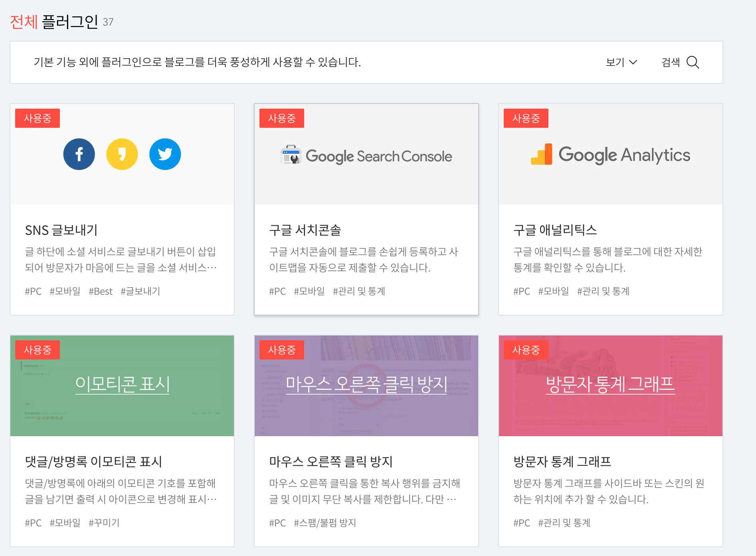Click #모바일 tag on SNS 글보내기 card
The height and width of the screenshot is (556, 756).
click(x=65, y=292)
